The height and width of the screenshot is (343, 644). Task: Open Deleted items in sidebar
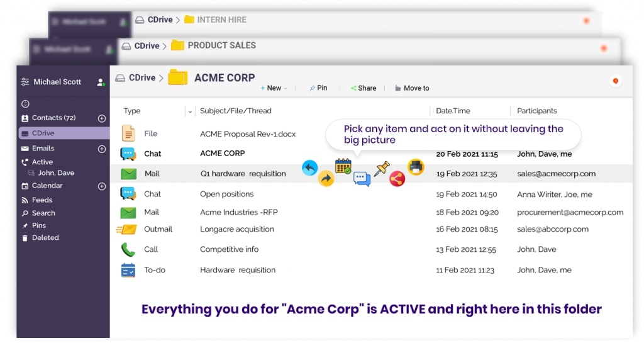(45, 238)
